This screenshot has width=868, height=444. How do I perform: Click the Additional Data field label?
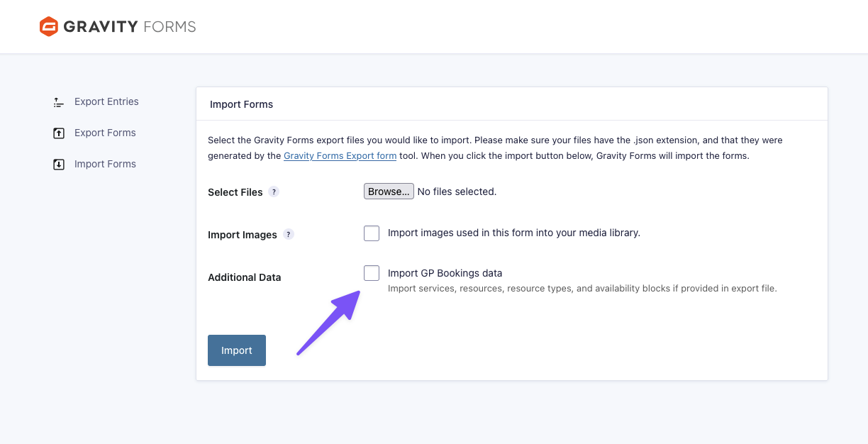tap(244, 277)
